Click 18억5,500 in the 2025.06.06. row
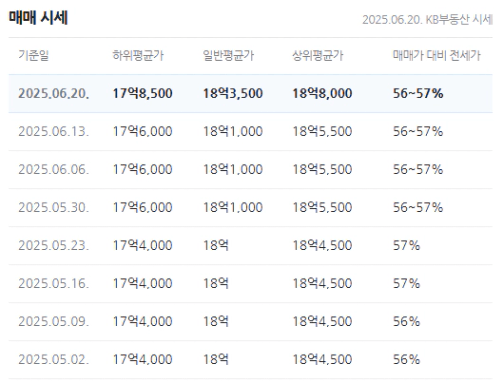The image size is (503, 383). (322, 169)
